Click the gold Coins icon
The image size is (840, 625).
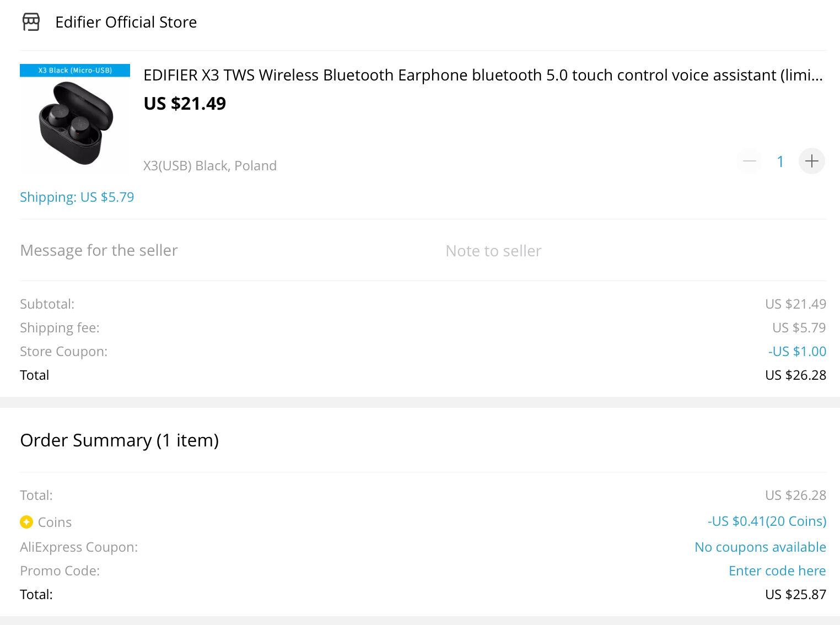coord(26,521)
